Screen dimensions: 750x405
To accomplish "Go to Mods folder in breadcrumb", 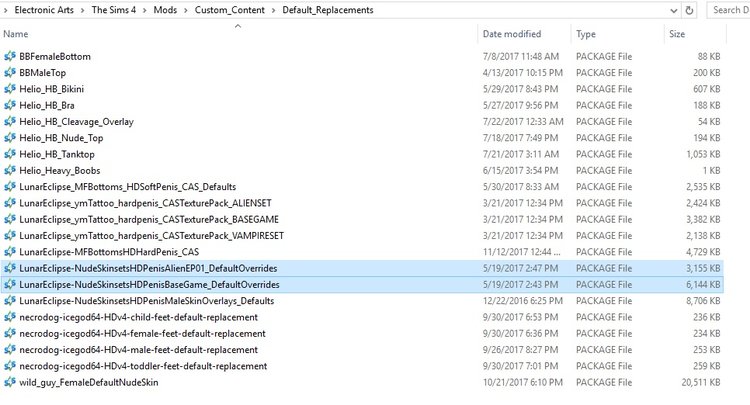I will tap(165, 10).
